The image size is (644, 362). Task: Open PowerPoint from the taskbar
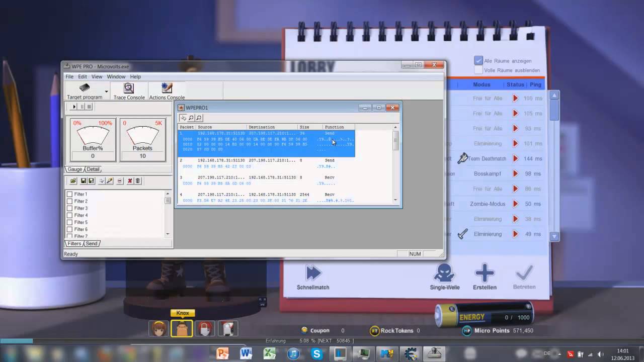click(223, 354)
